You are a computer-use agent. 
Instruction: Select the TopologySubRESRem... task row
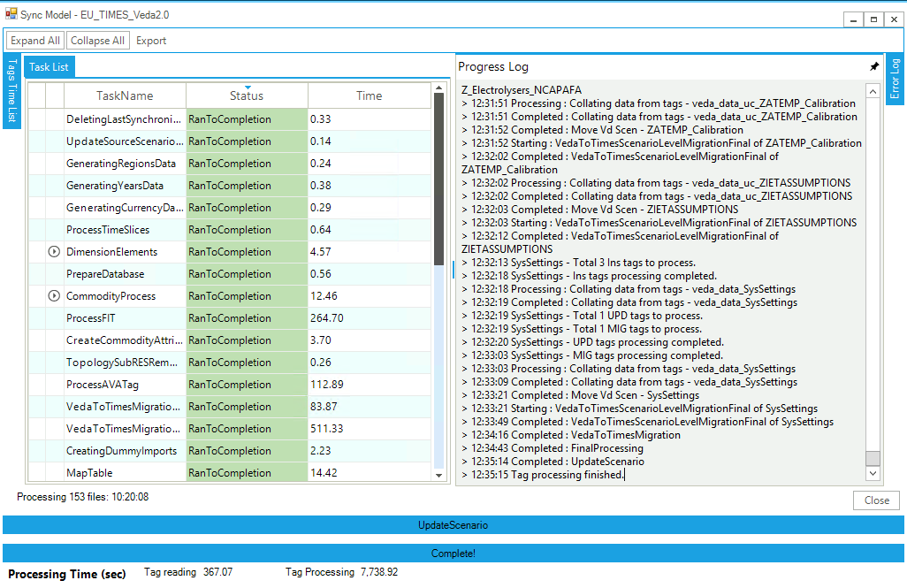coord(230,363)
